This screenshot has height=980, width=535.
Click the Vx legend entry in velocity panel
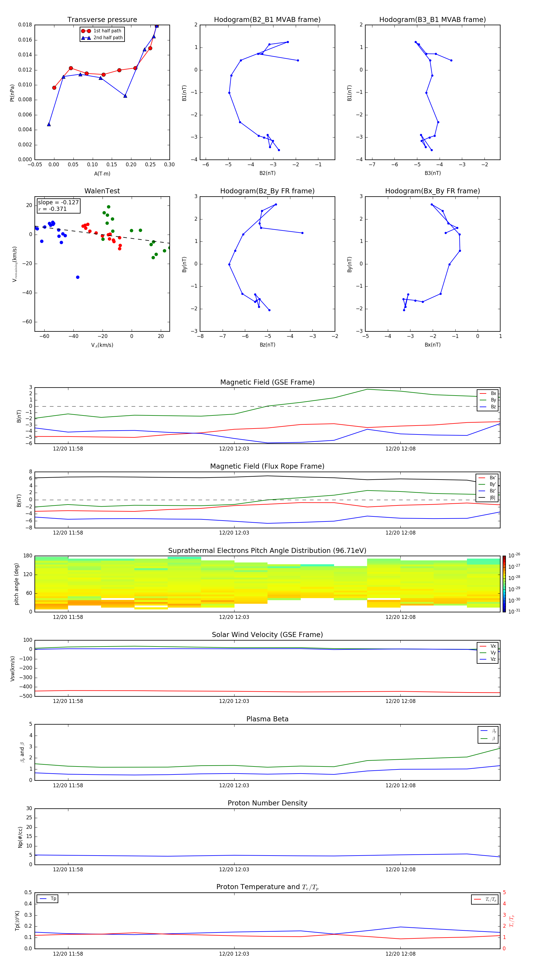[x=488, y=646]
